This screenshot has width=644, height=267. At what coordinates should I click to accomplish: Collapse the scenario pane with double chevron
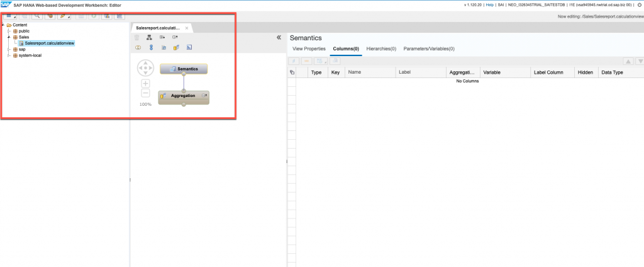click(279, 37)
